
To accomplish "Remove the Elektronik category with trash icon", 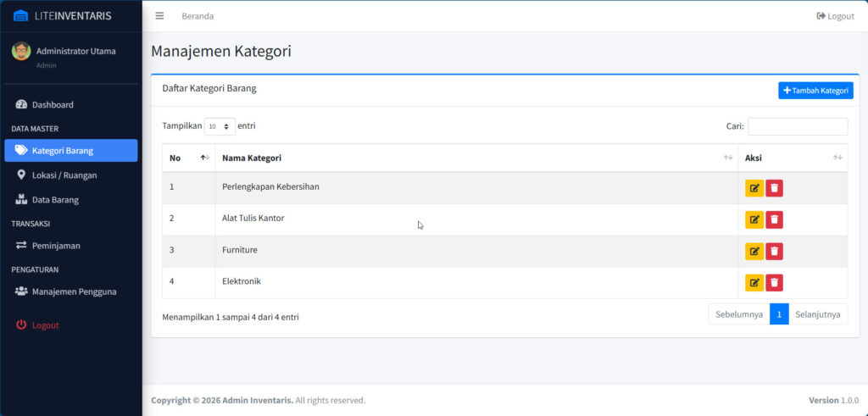I will 774,282.
